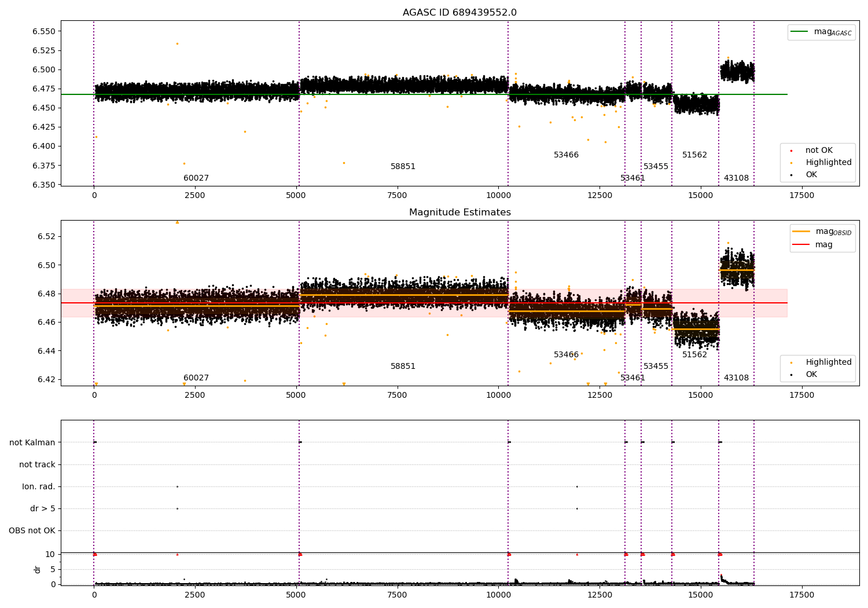Select OBSID label 53455 in the top plot
Image resolution: width=868 pixels, height=608 pixels.
click(656, 167)
